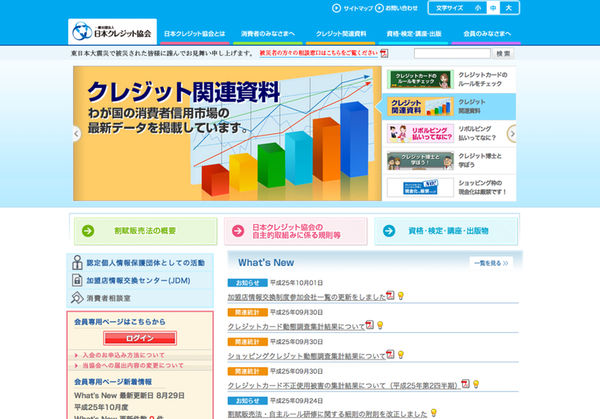Click the pink arrow icon on 自主的取組み banner
The image size is (600, 419).
tap(238, 231)
